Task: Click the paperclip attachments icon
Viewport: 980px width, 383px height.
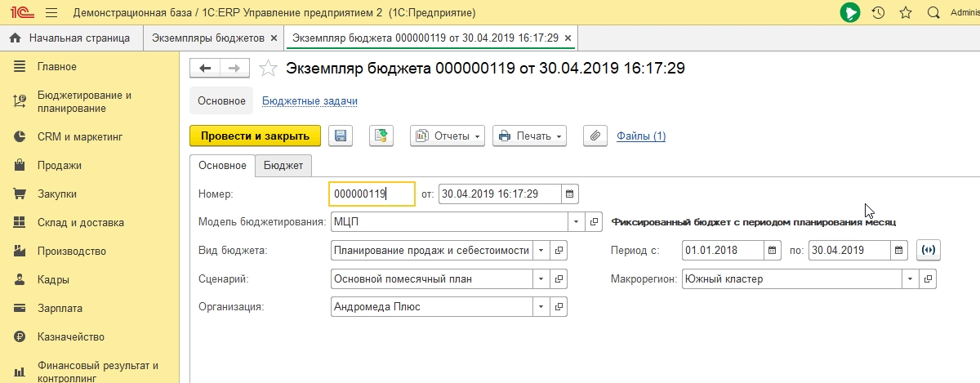Action: 595,136
